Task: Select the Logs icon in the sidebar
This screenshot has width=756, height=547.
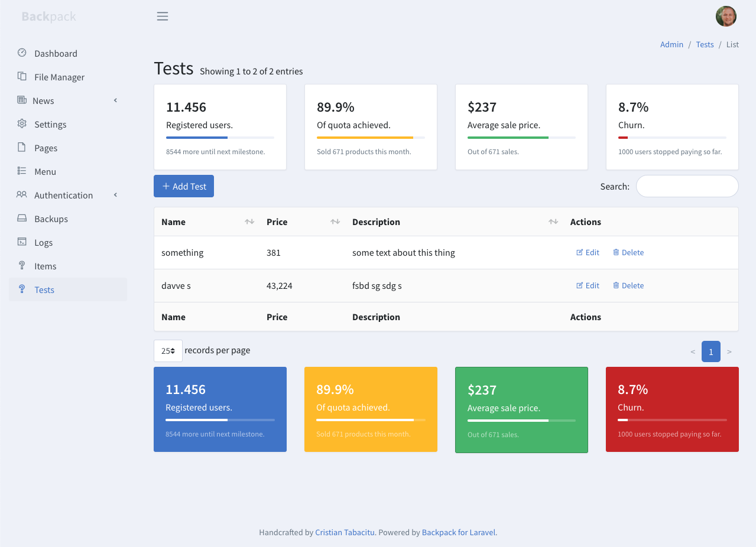Action: (x=22, y=242)
